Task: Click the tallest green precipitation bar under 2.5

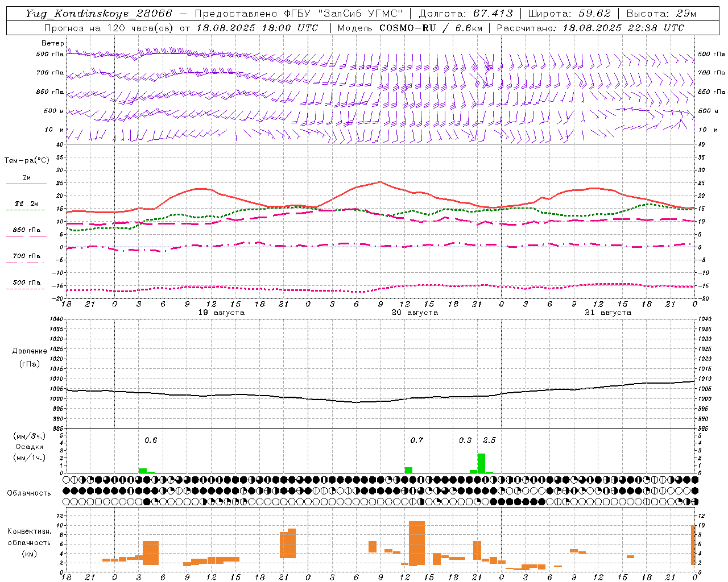Action: tap(481, 463)
